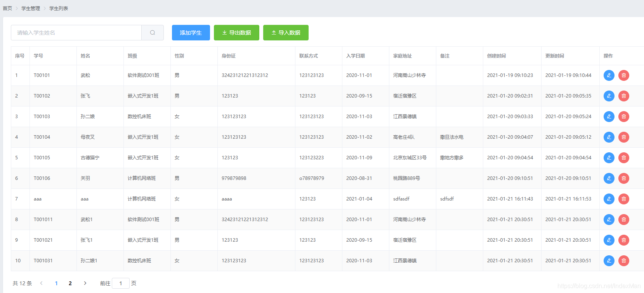Go to previous page with left arrow
The width and height of the screenshot is (644, 293).
coord(42,283)
